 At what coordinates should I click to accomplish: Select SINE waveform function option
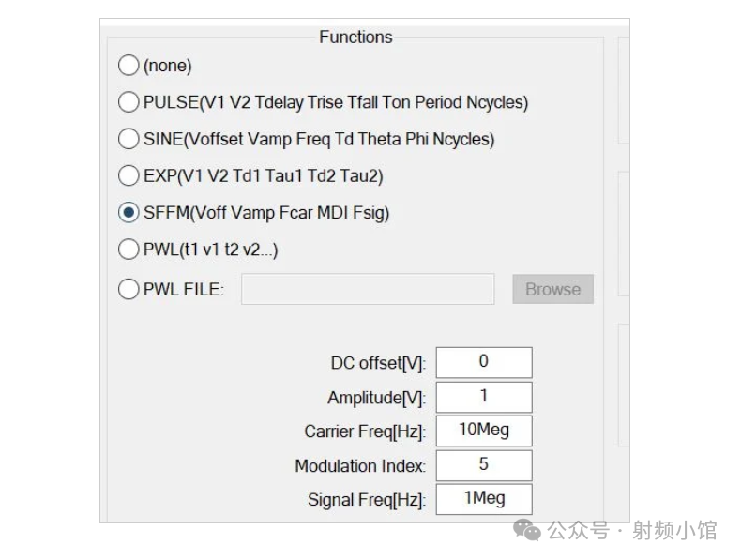click(129, 139)
